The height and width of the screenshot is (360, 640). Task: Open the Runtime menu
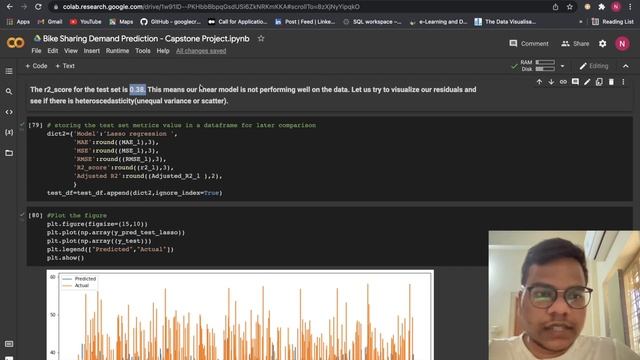[117, 51]
